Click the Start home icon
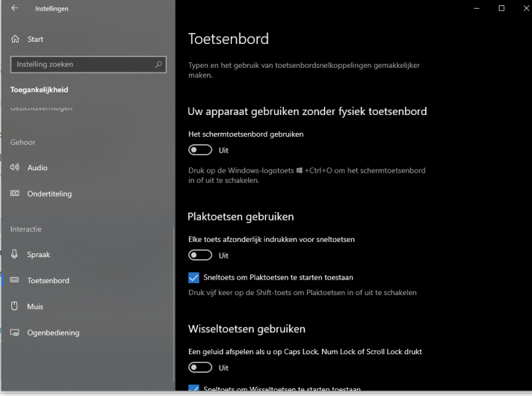Image resolution: width=532 pixels, height=396 pixels. tap(15, 39)
